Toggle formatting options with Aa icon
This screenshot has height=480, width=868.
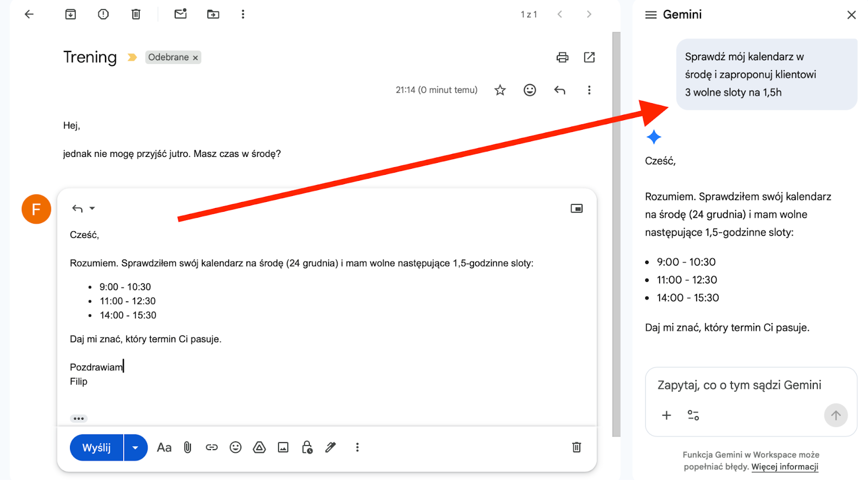164,447
